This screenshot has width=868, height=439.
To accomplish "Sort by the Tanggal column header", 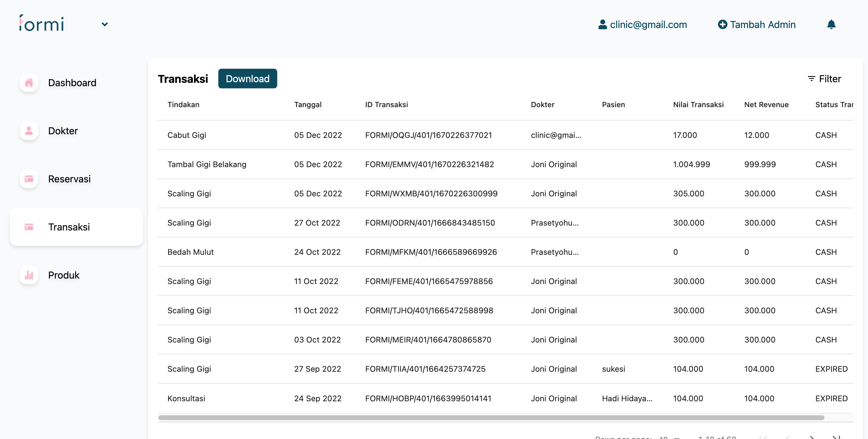I will (x=308, y=104).
